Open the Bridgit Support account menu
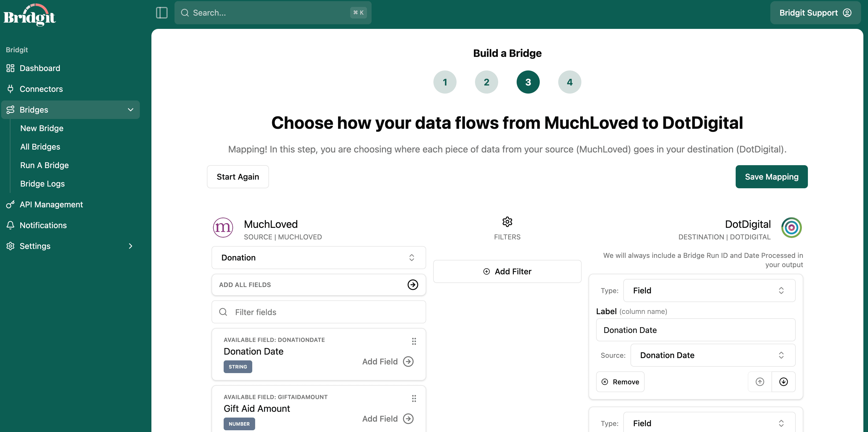This screenshot has height=432, width=868. [x=815, y=13]
